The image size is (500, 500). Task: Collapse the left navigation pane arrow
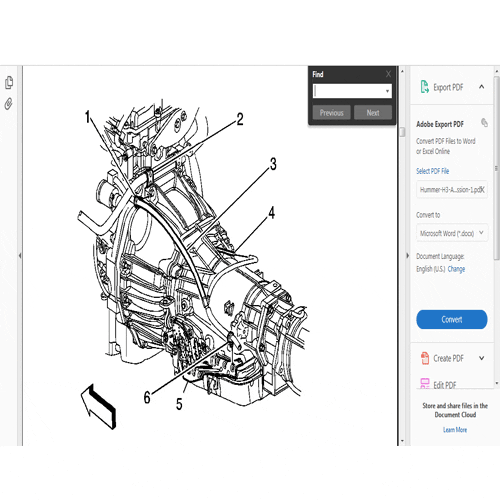[20, 256]
